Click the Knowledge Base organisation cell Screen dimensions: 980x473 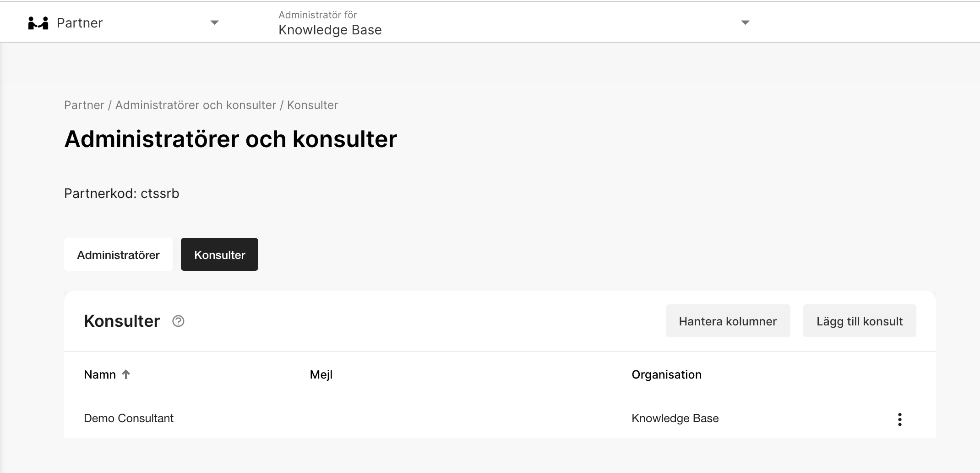(x=675, y=418)
